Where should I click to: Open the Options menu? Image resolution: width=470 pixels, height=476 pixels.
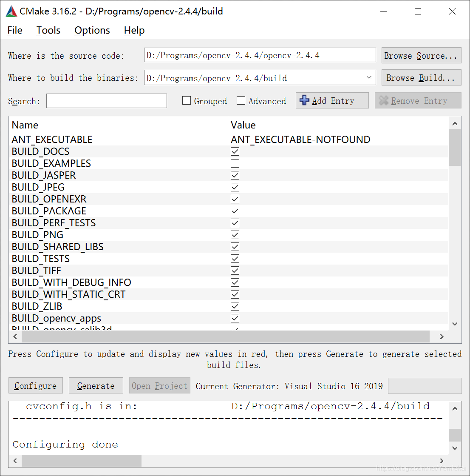92,30
